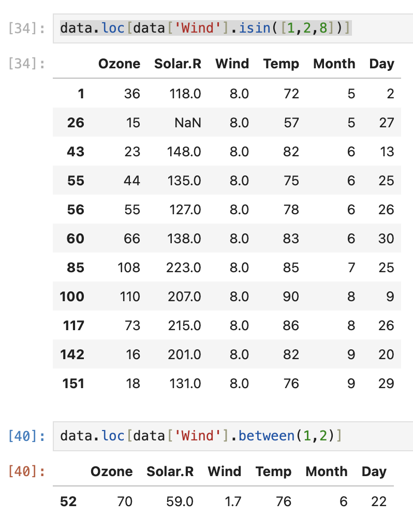Click the Wind column header in first table
This screenshot has width=413, height=532.
point(232,64)
